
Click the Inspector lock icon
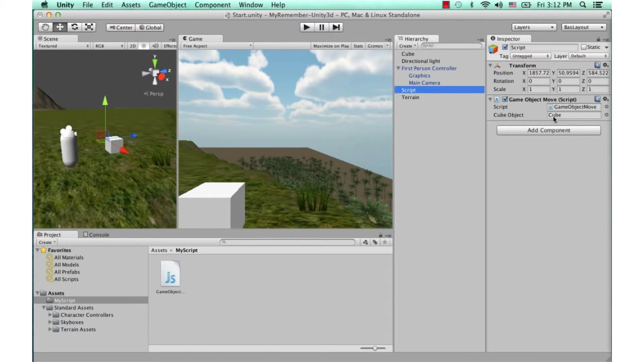[x=598, y=39]
